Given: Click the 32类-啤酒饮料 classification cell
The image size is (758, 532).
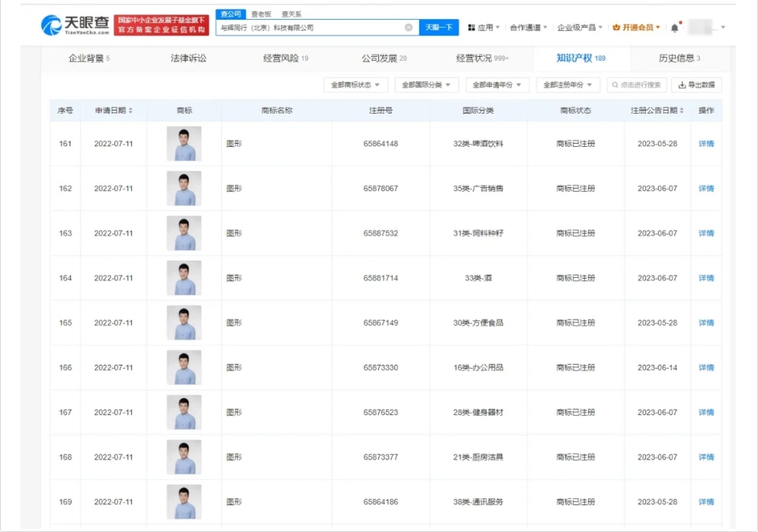Looking at the screenshot, I should tap(478, 144).
